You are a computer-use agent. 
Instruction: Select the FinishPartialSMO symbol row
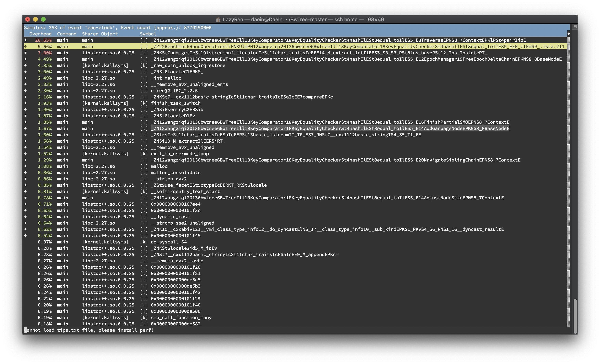330,122
